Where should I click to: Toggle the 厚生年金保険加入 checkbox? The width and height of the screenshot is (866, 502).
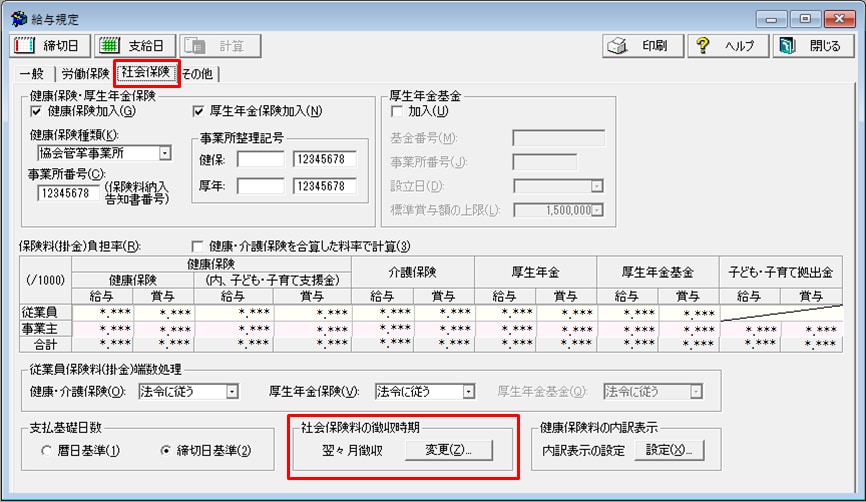[199, 111]
